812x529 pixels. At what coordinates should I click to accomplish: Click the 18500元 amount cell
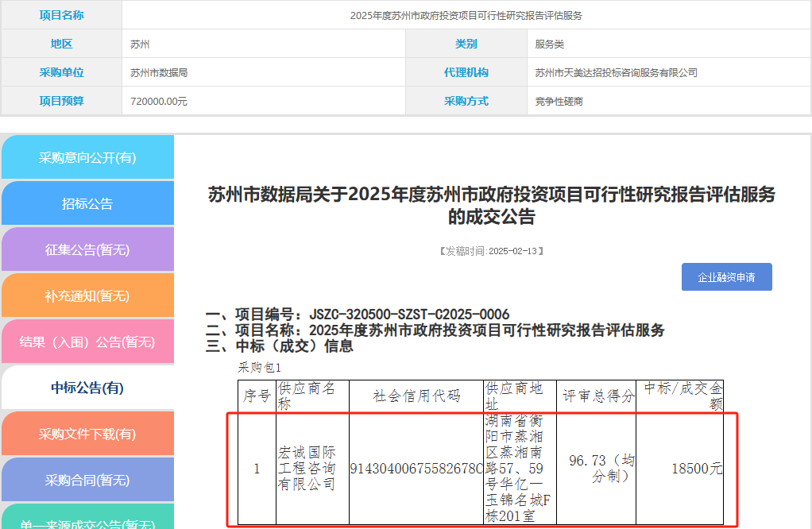click(x=680, y=469)
